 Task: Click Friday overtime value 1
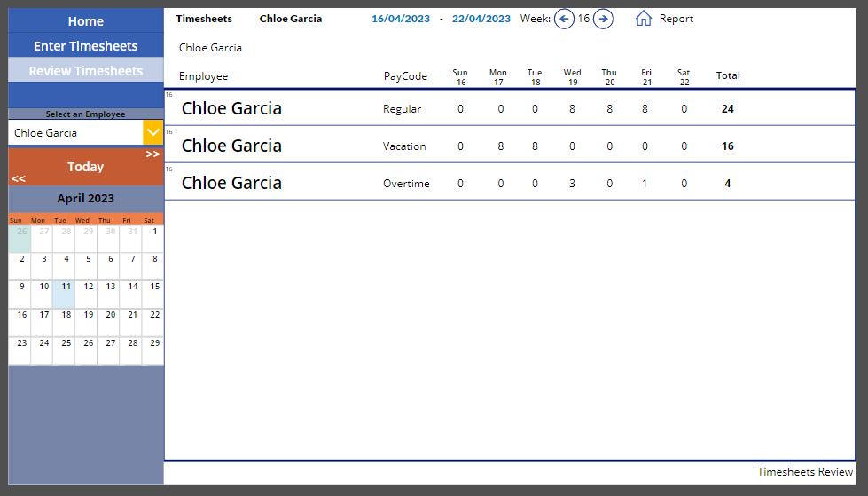tap(645, 184)
